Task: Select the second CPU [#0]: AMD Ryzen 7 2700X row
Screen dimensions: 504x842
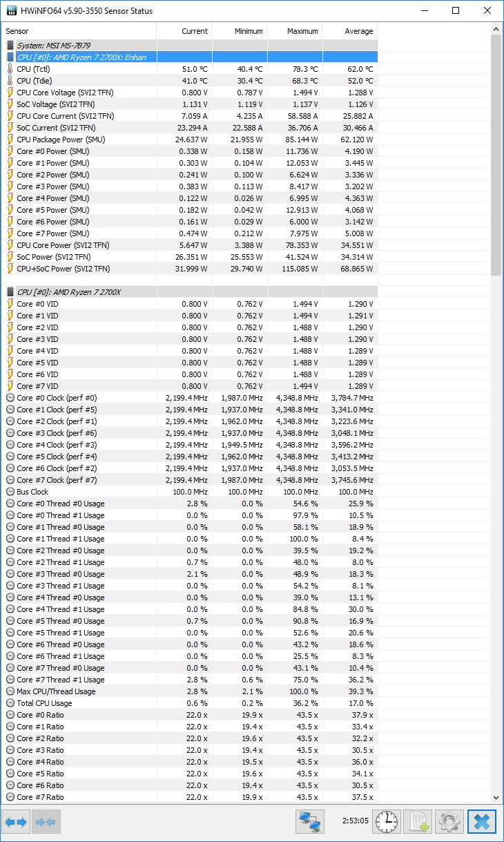Action: (x=190, y=292)
